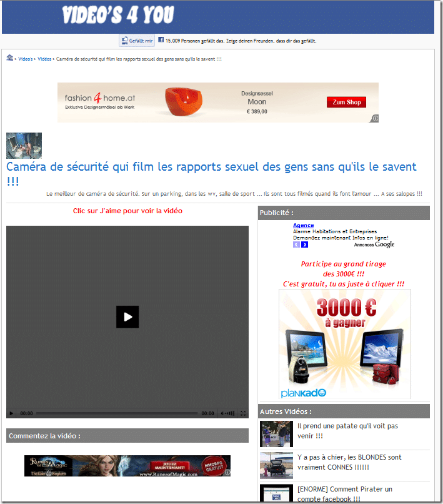This screenshot has width=443, height=504.
Task: Click the next arrow in the Google ads box
Action: (x=304, y=244)
